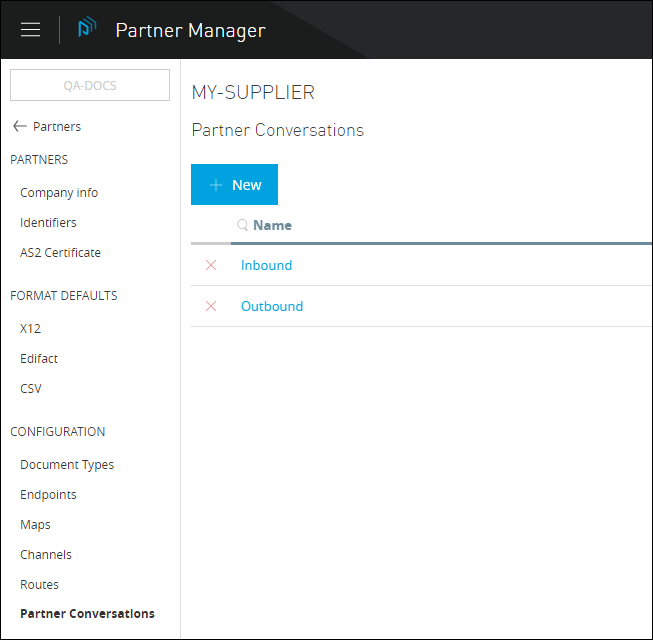Screen dimensions: 653x640
Task: Open AS2 Certificate settings
Action: pos(60,253)
